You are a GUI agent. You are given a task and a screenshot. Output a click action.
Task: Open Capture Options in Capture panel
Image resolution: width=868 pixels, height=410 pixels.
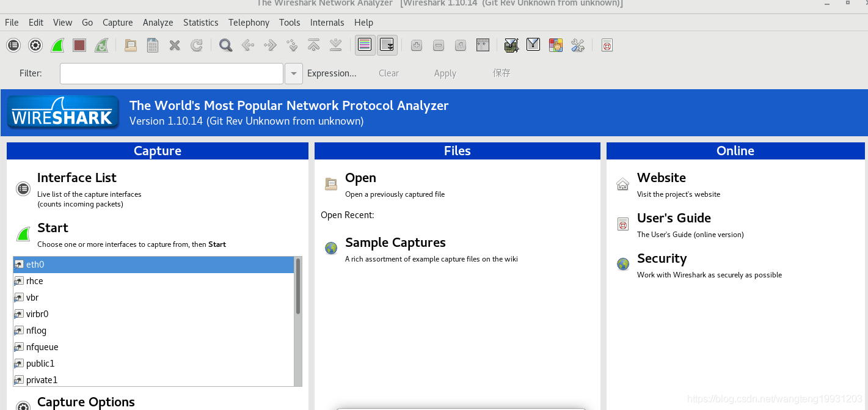tap(86, 402)
